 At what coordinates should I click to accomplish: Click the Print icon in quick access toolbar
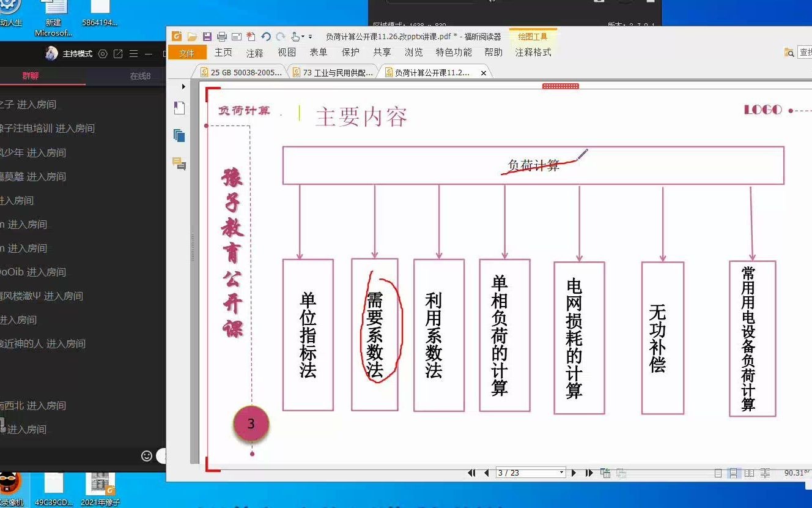coord(222,36)
